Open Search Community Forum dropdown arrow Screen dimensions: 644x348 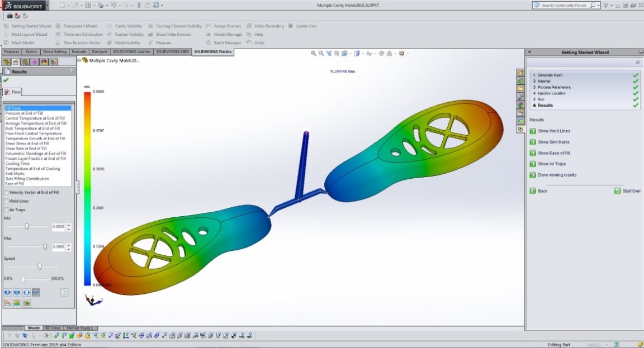click(x=598, y=6)
